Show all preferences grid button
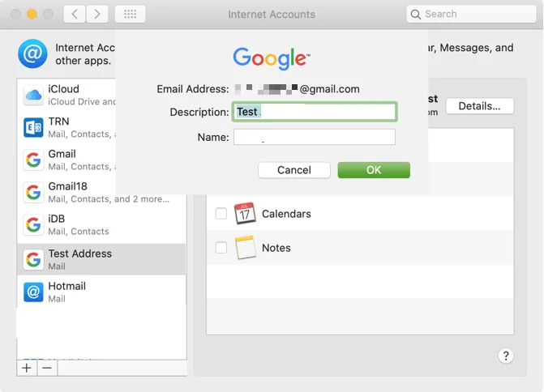 tap(130, 15)
